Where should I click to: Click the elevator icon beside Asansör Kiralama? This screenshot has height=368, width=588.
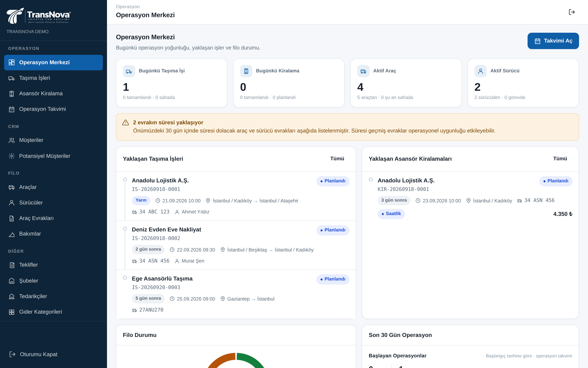pyautogui.click(x=12, y=94)
